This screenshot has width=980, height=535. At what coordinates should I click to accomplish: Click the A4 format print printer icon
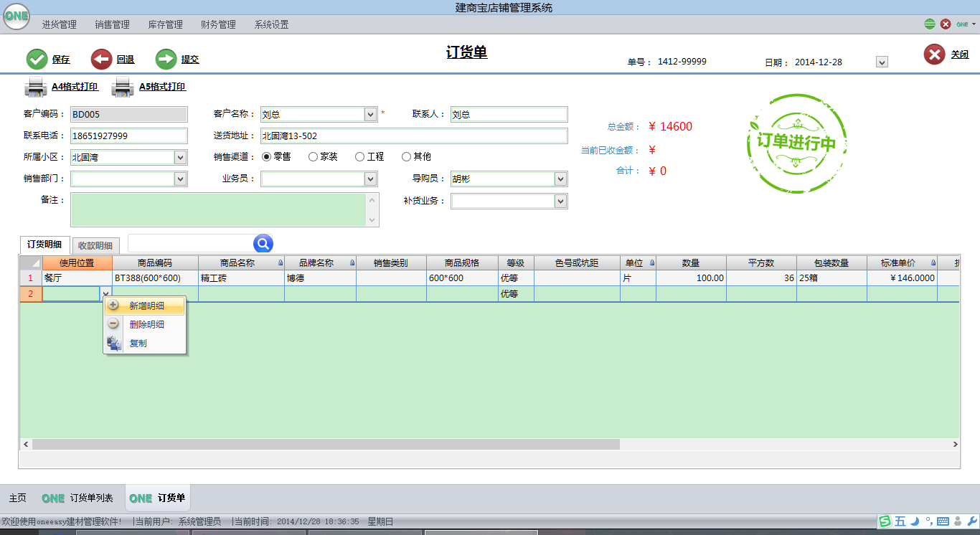(36, 87)
